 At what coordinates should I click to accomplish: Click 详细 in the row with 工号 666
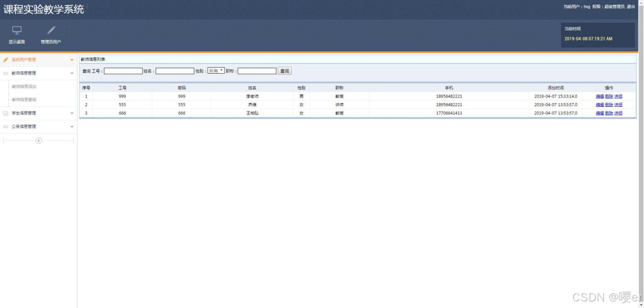(x=618, y=113)
